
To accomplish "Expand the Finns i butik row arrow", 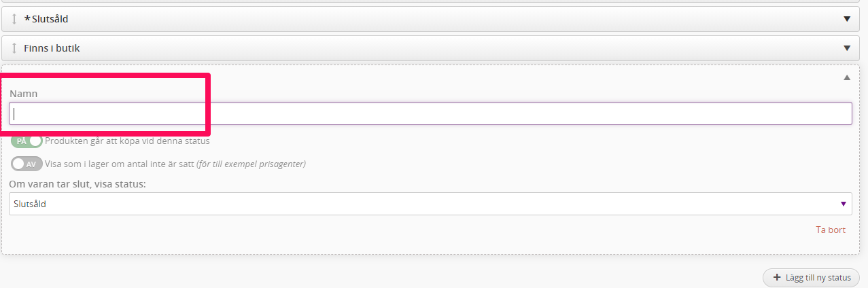I will [847, 48].
